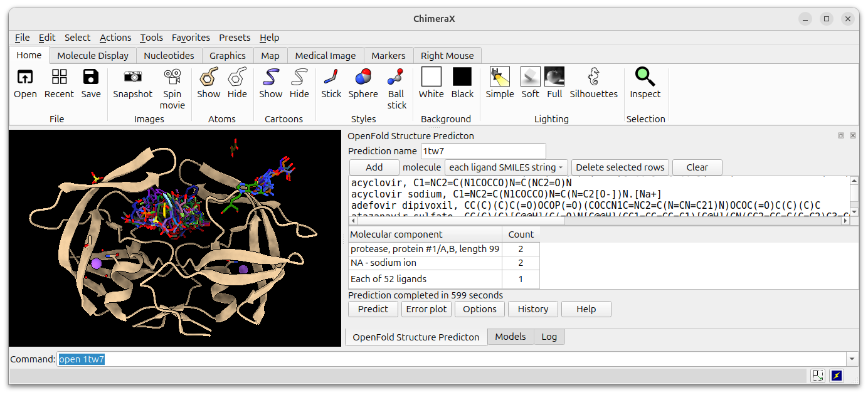Show atoms in the structure
The width and height of the screenshot is (868, 395).
tap(209, 85)
